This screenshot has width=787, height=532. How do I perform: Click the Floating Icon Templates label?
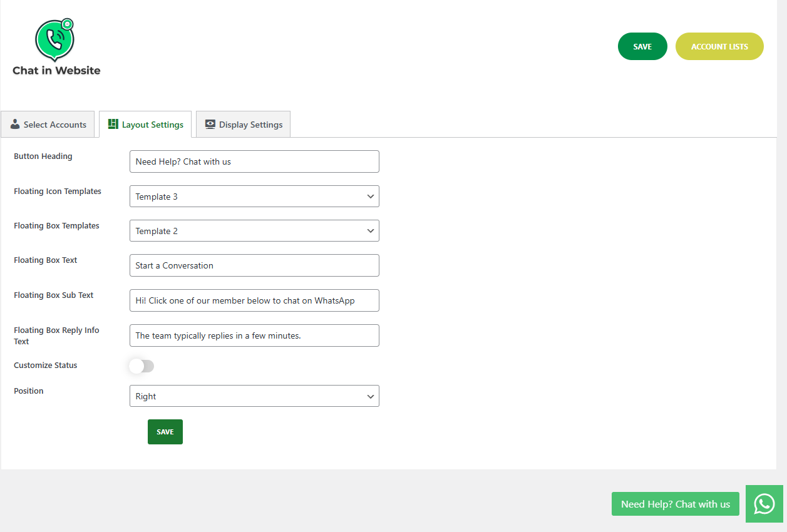[58, 192]
